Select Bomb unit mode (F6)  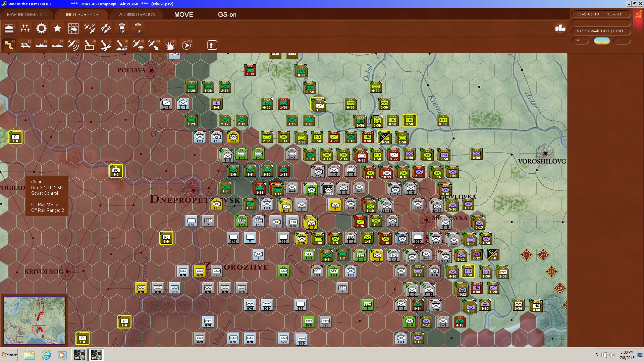[x=90, y=45]
